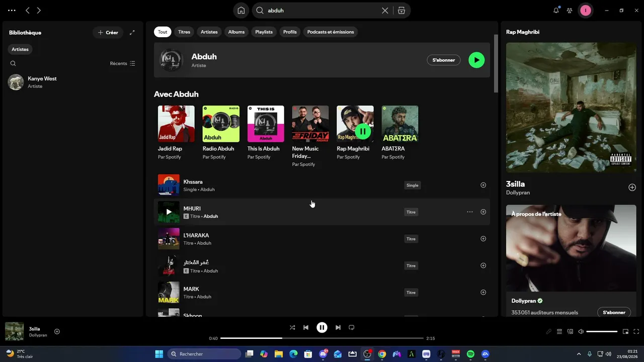Save MARK with the plus icon
This screenshot has width=644, height=362.
coord(484,292)
